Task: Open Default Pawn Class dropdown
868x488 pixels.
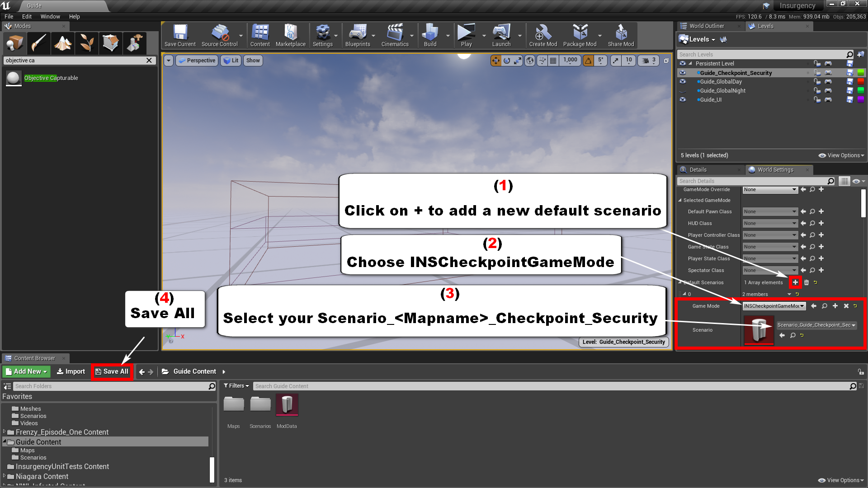Action: tap(770, 211)
